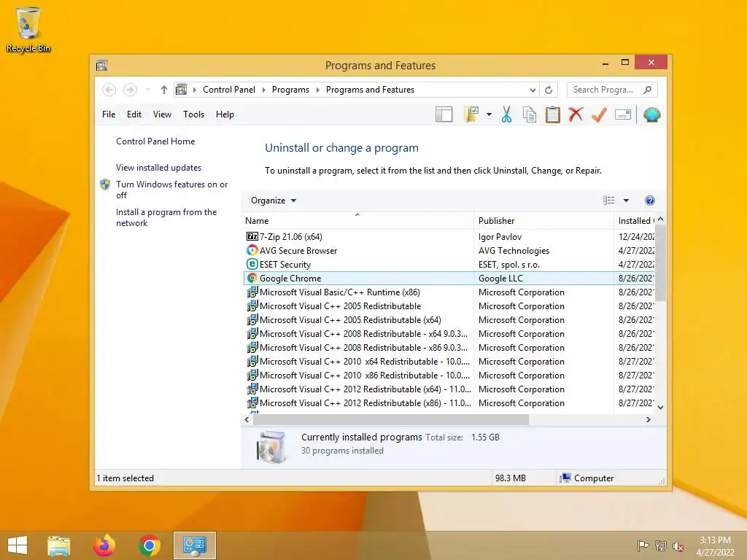The height and width of the screenshot is (560, 747).
Task: Open File Explorer from taskbar
Action: pyautogui.click(x=58, y=545)
